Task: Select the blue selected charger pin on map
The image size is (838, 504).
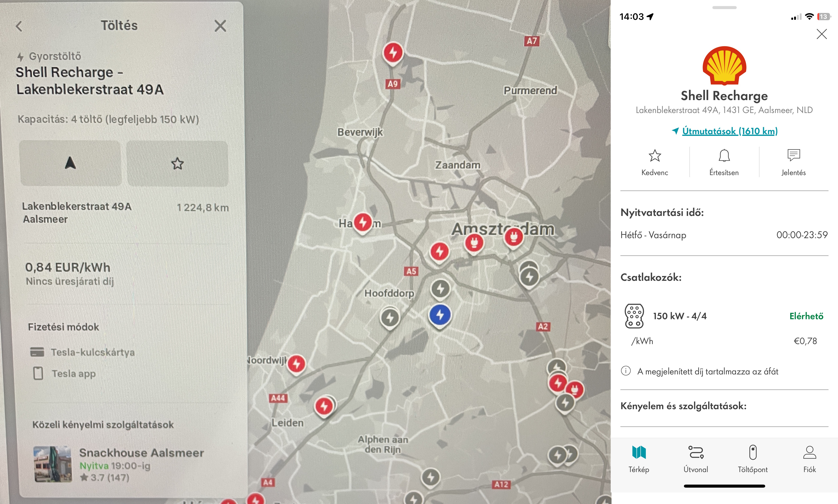Action: tap(440, 316)
